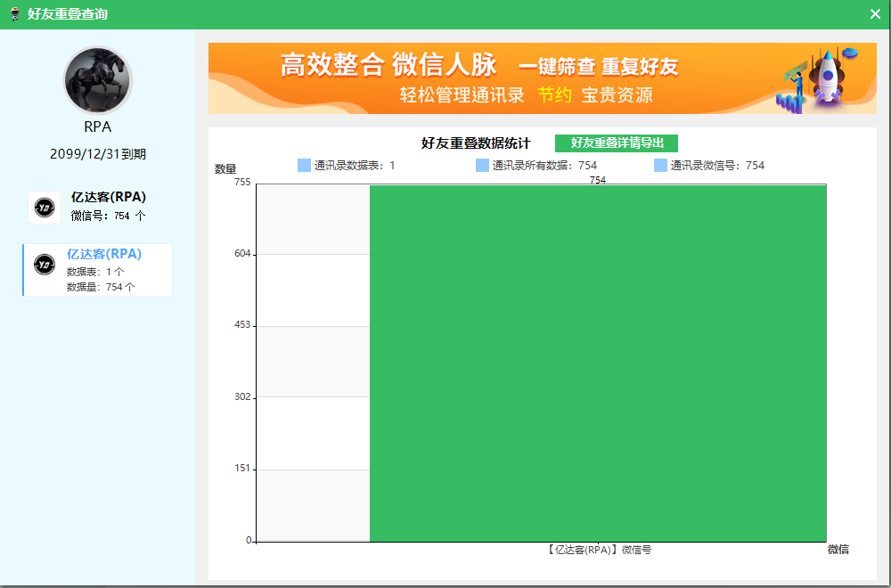Click the 好友重叠查询 window title text
The image size is (891, 588).
68,14
